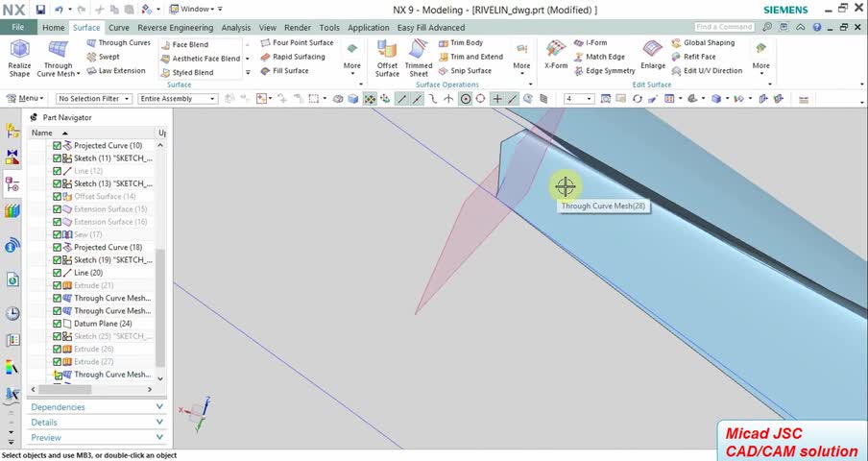This screenshot has height=461, width=868.
Task: Open the File menu
Action: coord(17,27)
